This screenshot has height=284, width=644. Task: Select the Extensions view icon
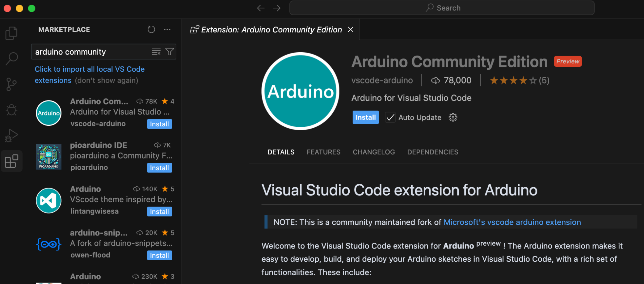(11, 161)
